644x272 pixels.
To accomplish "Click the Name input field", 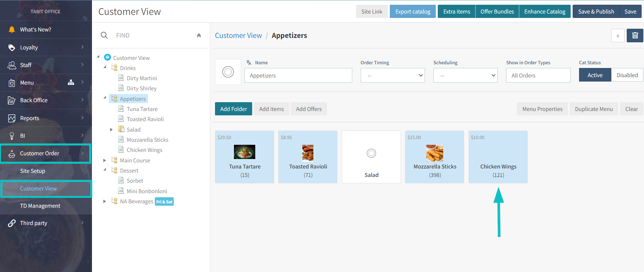I will (298, 75).
